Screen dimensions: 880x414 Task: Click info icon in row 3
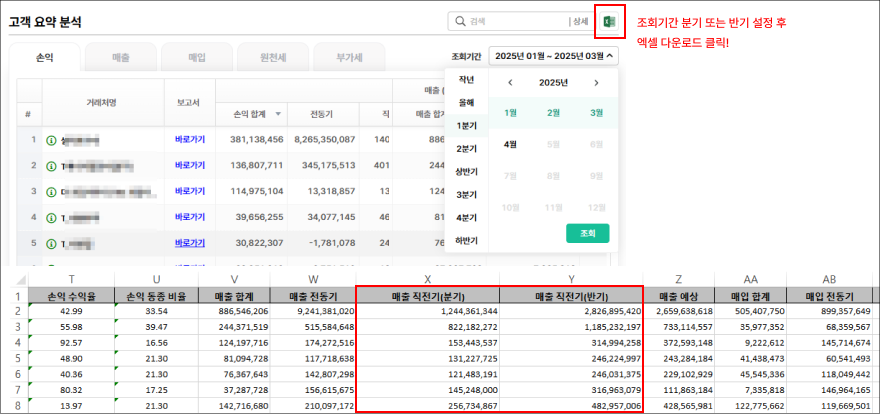[51, 191]
